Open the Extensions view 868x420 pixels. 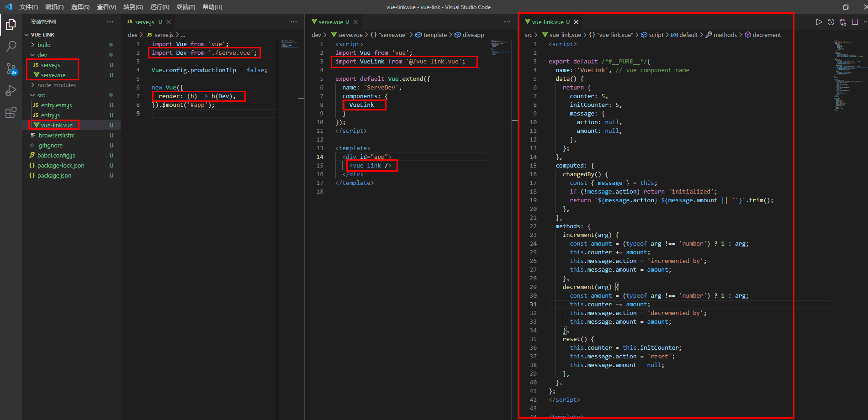pyautogui.click(x=11, y=112)
